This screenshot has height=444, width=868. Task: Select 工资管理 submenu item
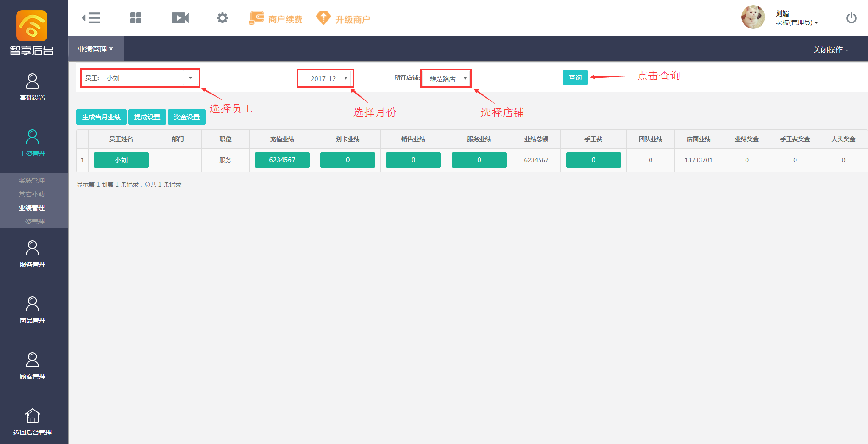(32, 222)
